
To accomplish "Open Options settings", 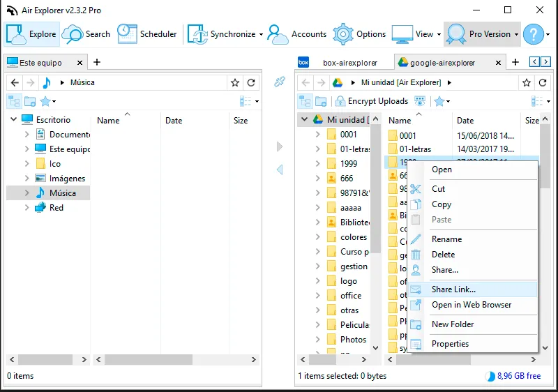I will coord(359,34).
